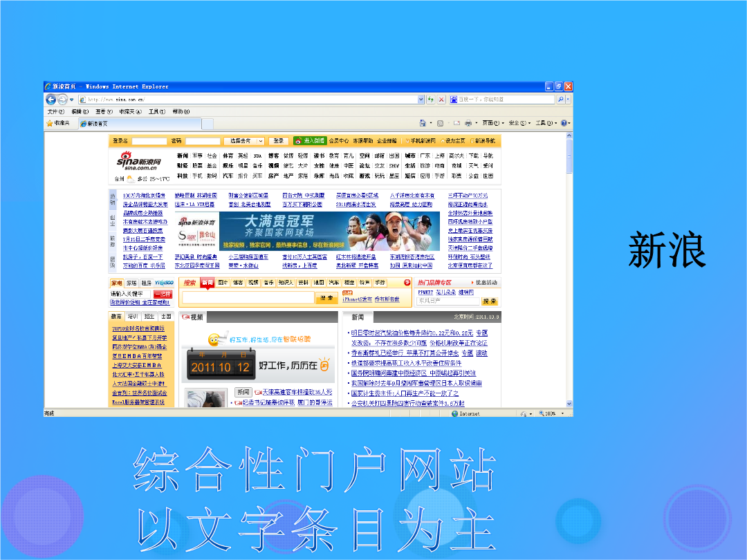Open headline 国家计生委主任:人口再生产不能一放了之

(x=405, y=393)
